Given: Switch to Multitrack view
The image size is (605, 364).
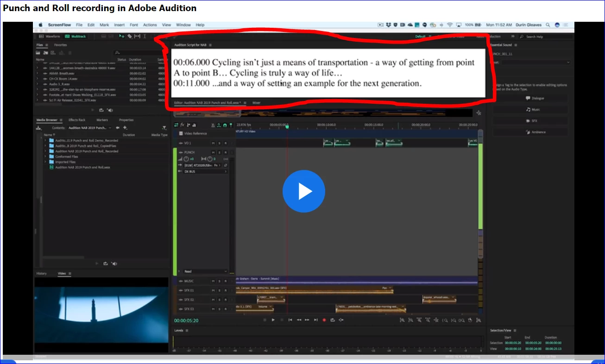Looking at the screenshot, I should (75, 36).
